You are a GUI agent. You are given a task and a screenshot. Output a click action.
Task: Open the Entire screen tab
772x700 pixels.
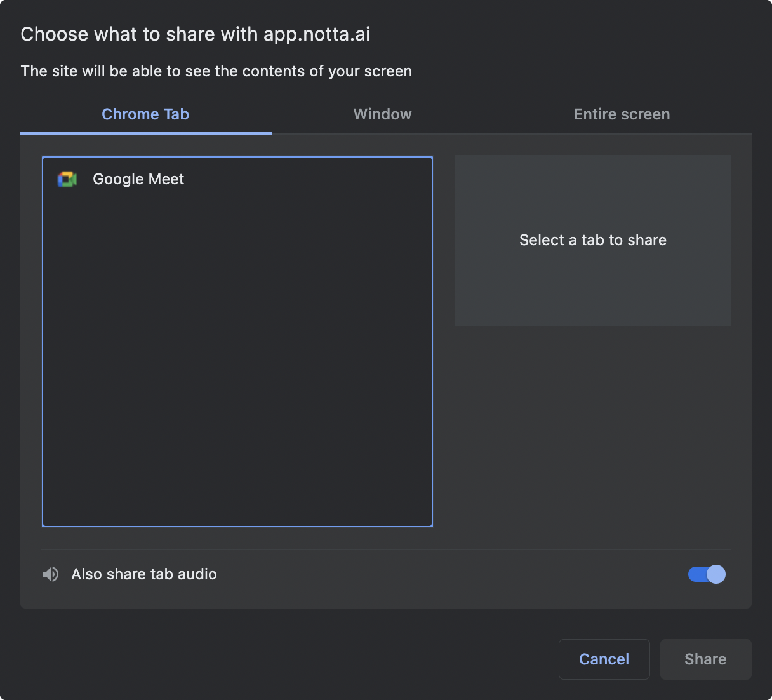622,114
